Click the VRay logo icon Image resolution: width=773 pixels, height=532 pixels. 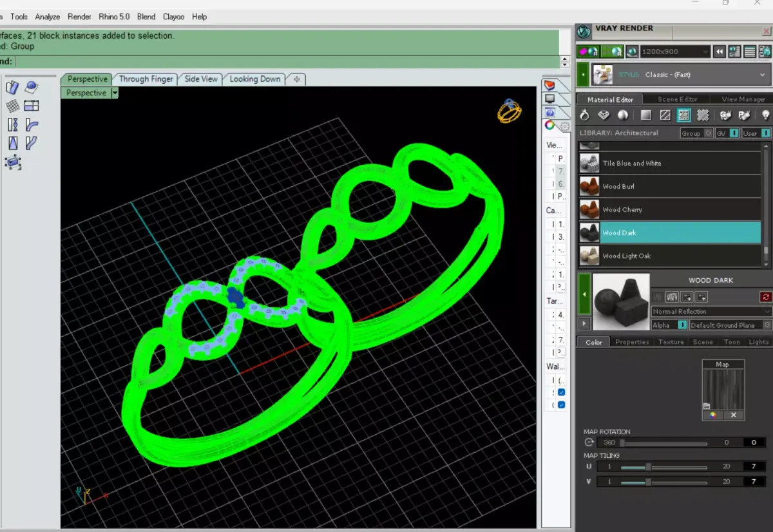pyautogui.click(x=584, y=32)
